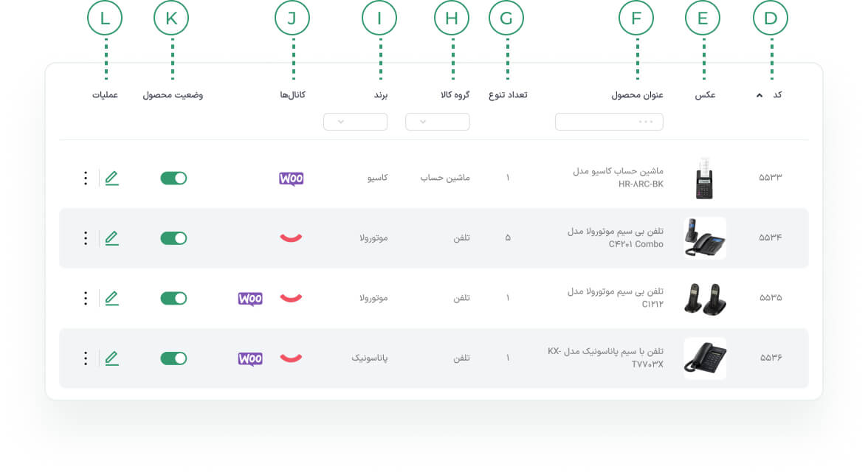Click the WooCommerce icon in the ۵۵۳۵ row
The height and width of the screenshot is (475, 868).
pos(250,299)
